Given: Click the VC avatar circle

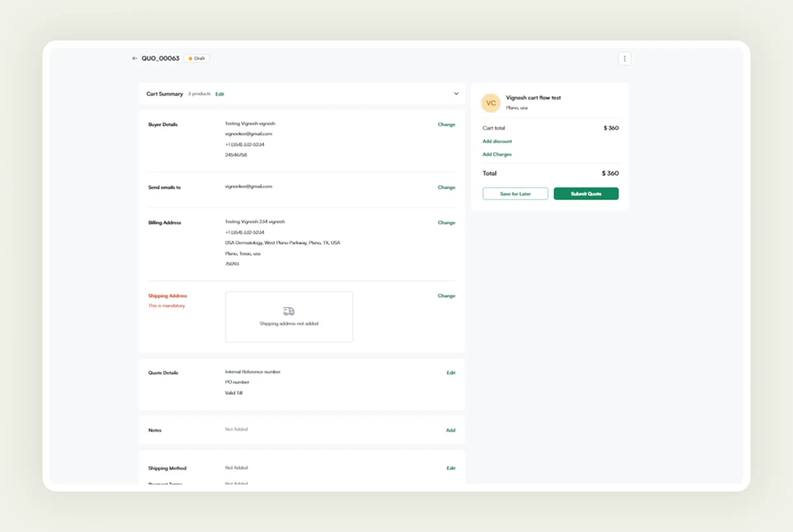Looking at the screenshot, I should 491,102.
